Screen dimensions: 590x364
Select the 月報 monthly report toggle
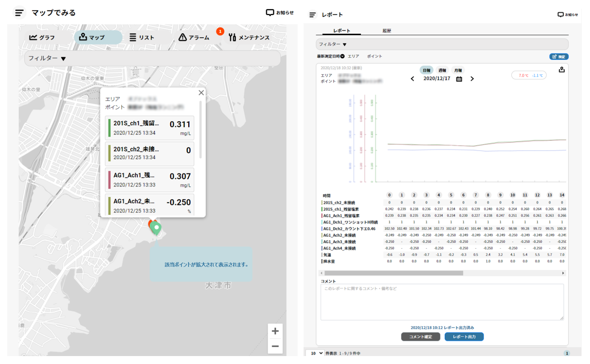tap(458, 70)
